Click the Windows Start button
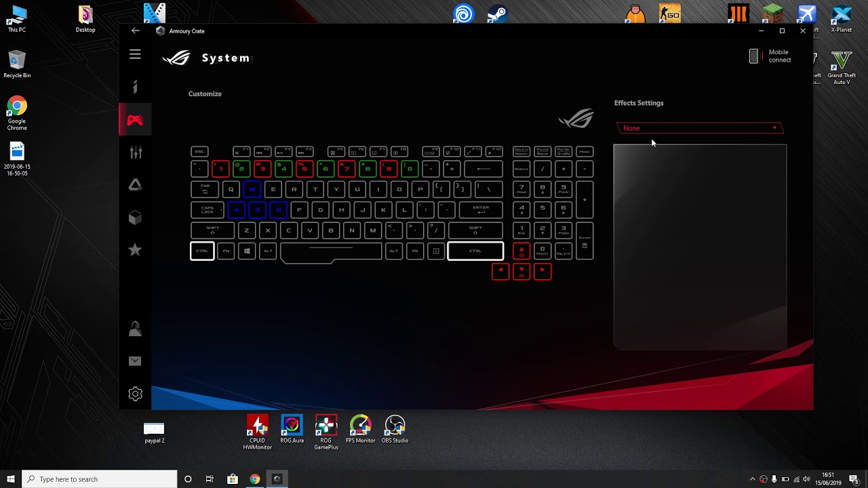The image size is (868, 488). (x=11, y=479)
